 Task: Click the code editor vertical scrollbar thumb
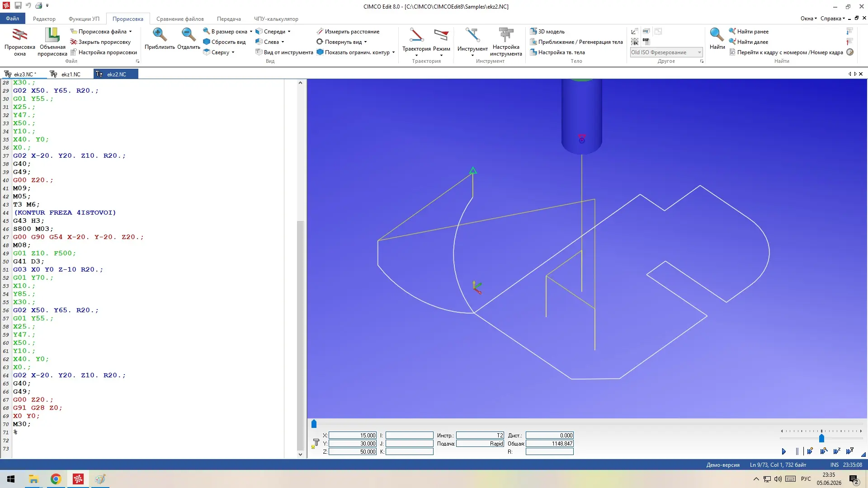300,334
